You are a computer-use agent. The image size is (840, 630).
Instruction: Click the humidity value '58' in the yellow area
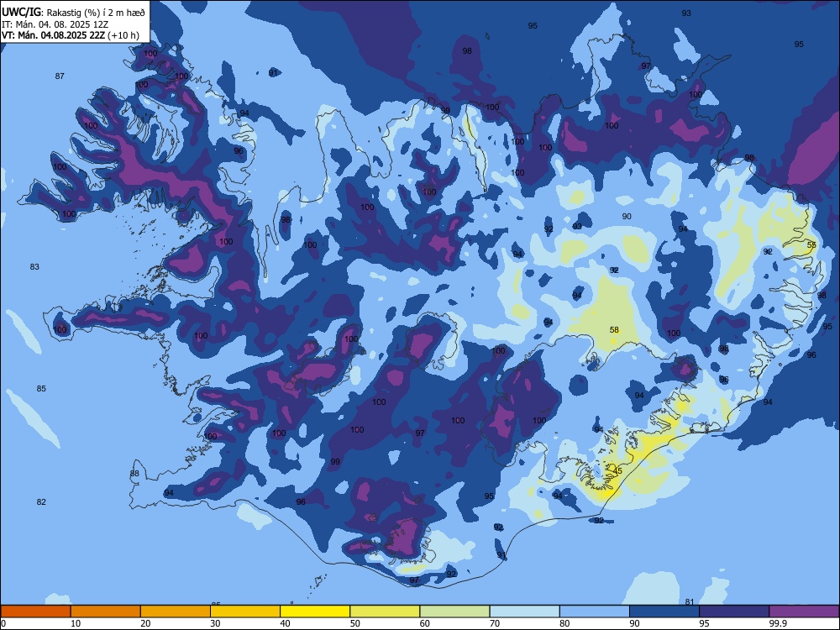tap(614, 330)
